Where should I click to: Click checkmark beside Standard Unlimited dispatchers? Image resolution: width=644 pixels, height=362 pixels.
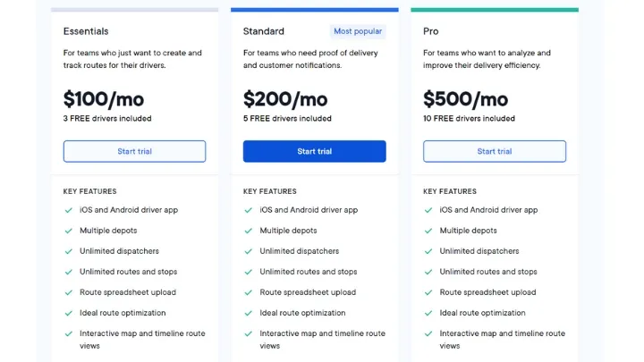tap(249, 251)
